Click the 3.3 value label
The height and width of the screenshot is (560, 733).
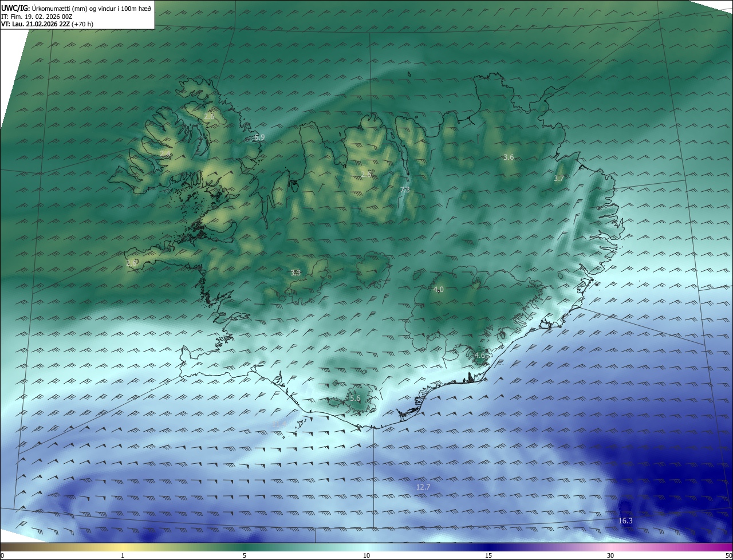[x=295, y=273]
